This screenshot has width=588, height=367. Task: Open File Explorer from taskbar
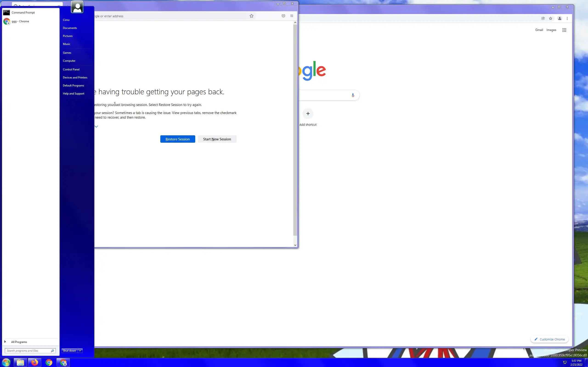coord(20,362)
